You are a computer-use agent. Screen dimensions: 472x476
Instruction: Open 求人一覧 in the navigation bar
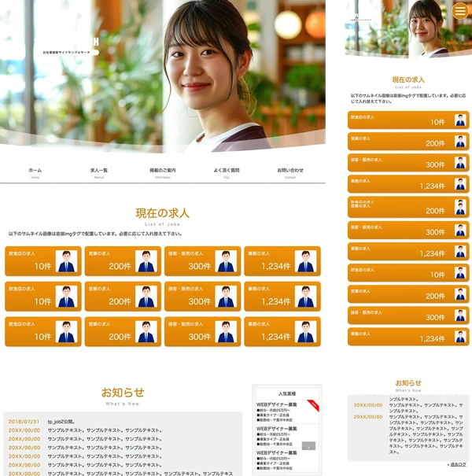(x=99, y=173)
